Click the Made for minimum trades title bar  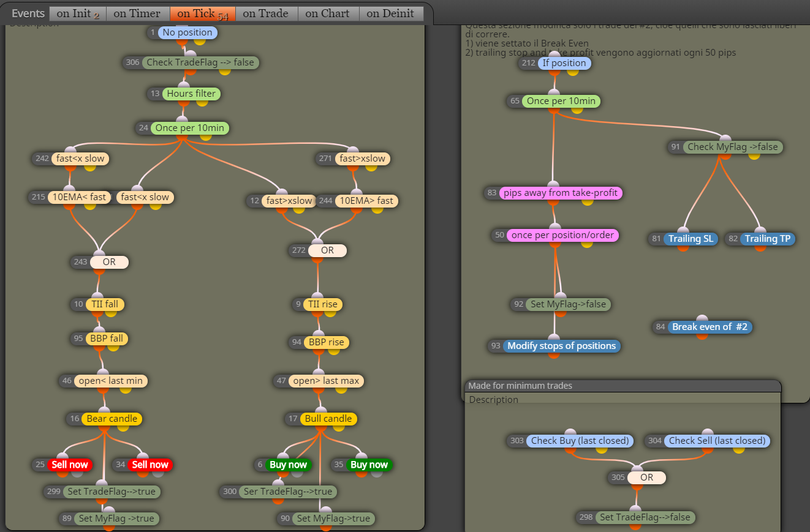tap(623, 386)
